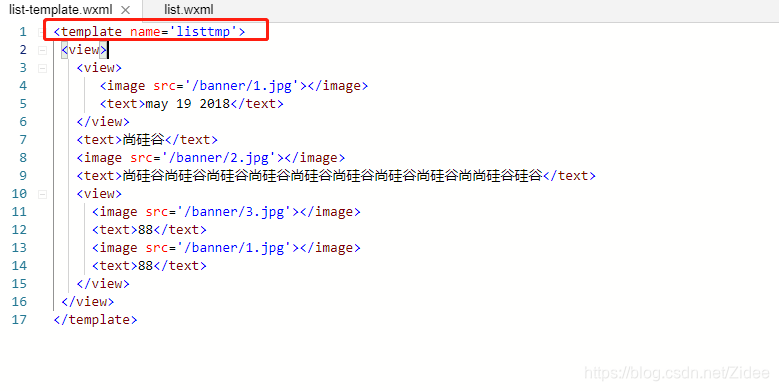
Task: Collapse the code fold at line 2
Action: point(42,50)
